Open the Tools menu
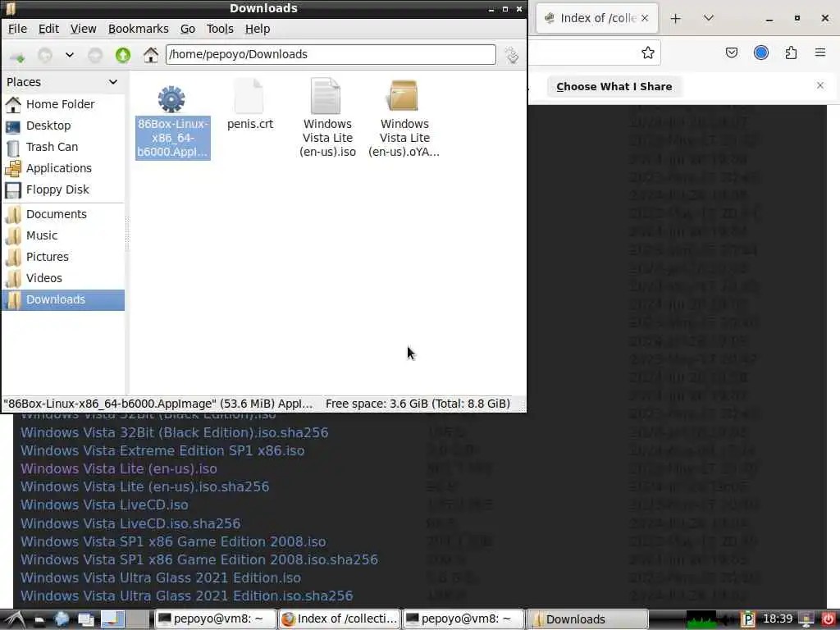 tap(220, 29)
